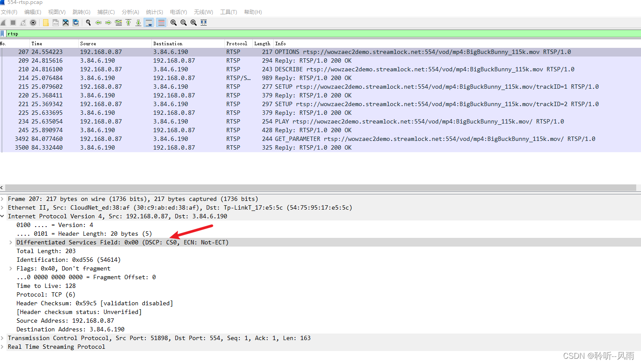Select packet 3492 GET_PARAMETER row
The width and height of the screenshot is (641, 364).
(320, 139)
